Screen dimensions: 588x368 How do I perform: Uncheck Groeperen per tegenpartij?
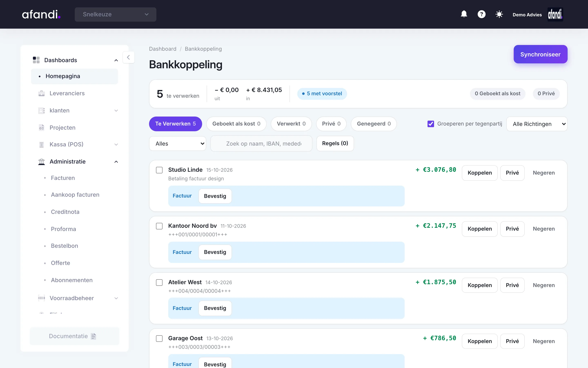click(x=431, y=124)
